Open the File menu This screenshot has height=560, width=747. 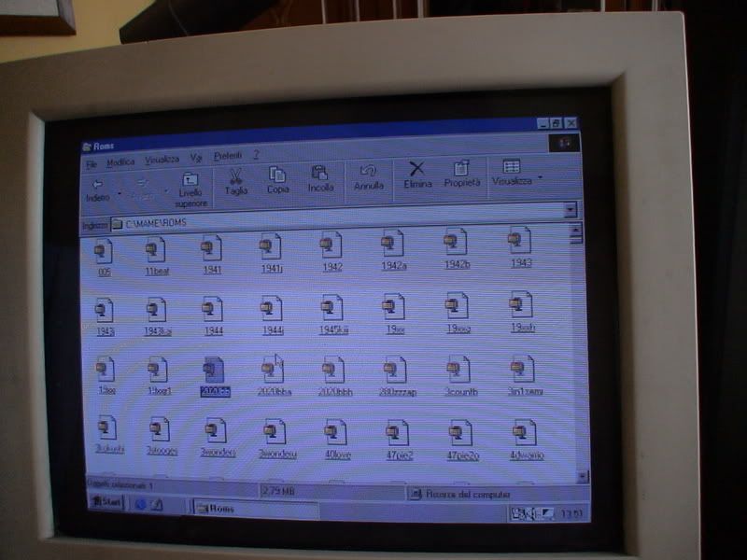pos(91,164)
